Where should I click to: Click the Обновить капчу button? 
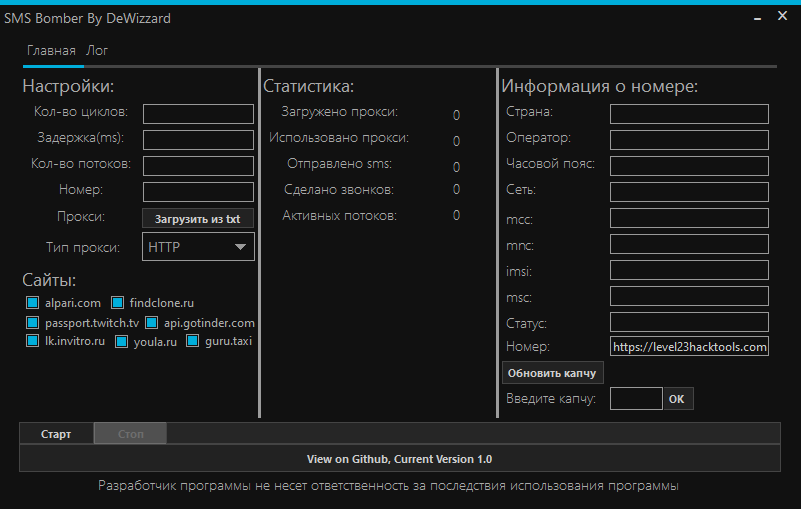(552, 373)
